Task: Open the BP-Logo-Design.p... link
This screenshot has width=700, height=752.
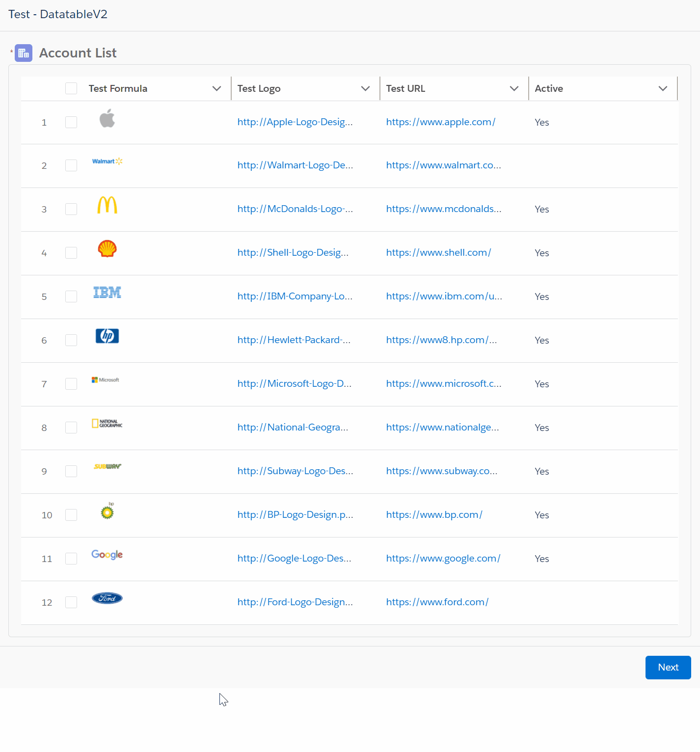Action: [x=295, y=515]
